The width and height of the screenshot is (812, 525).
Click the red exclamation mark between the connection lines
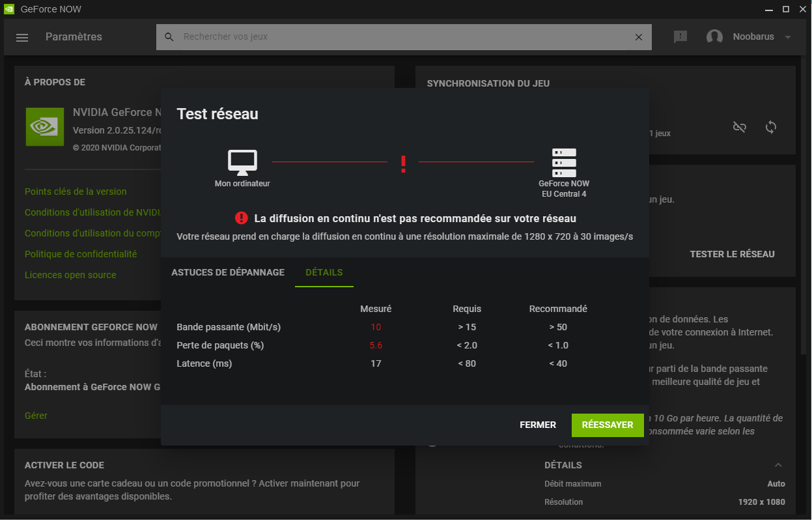coord(403,164)
